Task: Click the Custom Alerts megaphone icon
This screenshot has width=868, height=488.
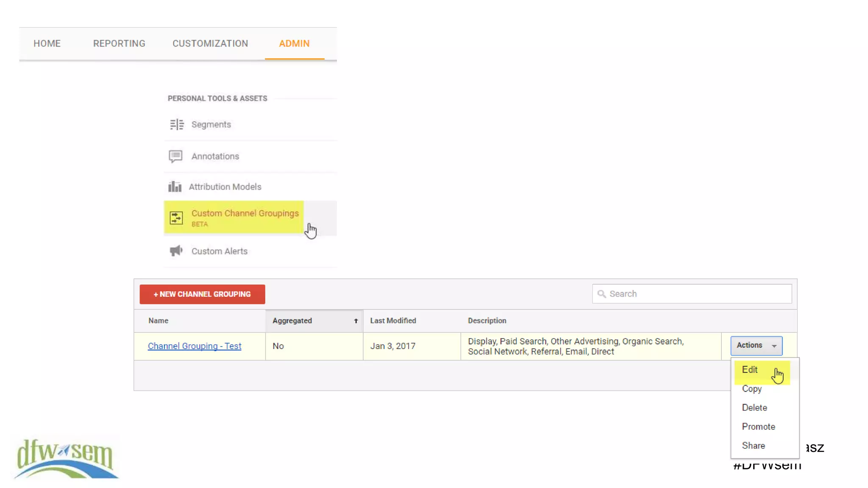Action: (x=176, y=251)
